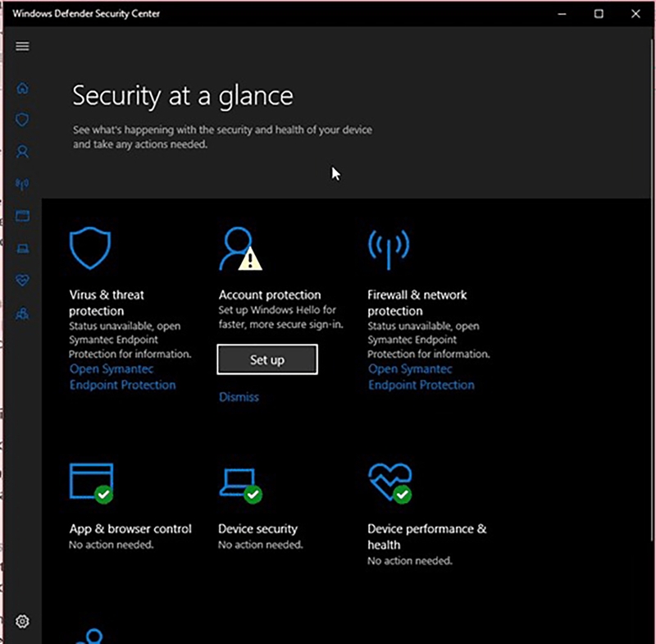Open Settings gear at bottom of sidebar
656x644 pixels.
(22, 621)
